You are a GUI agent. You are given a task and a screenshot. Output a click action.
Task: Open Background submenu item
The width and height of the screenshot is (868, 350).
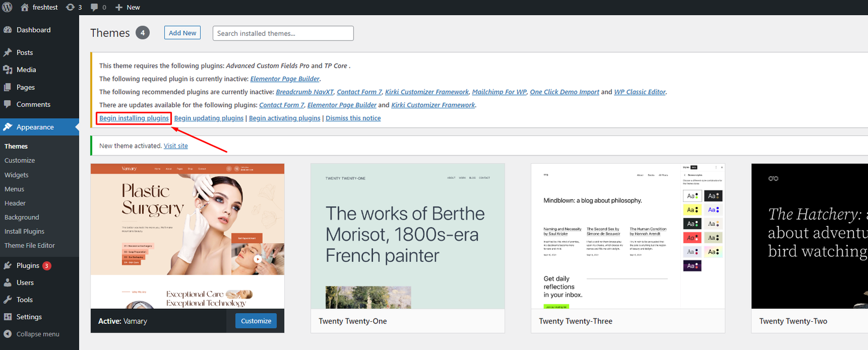pyautogui.click(x=22, y=217)
